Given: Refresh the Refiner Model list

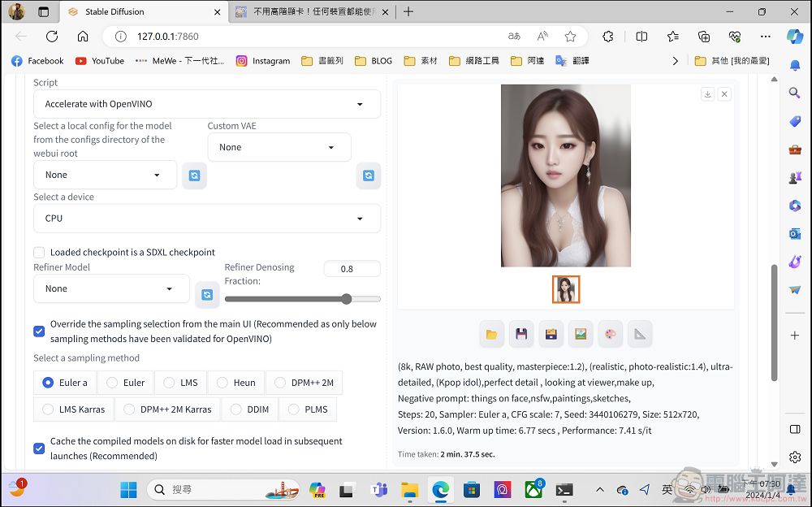Looking at the screenshot, I should click(x=207, y=295).
